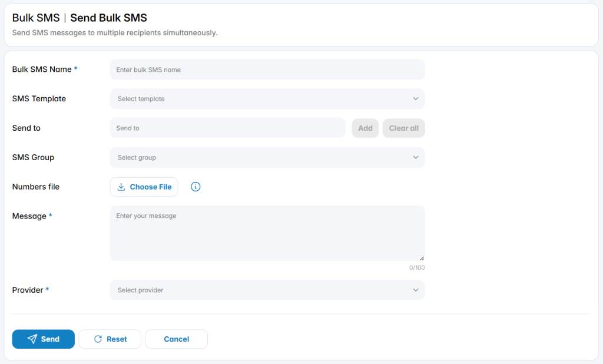Click the paper plane icon on Send
The width and height of the screenshot is (603, 364).
32,339
